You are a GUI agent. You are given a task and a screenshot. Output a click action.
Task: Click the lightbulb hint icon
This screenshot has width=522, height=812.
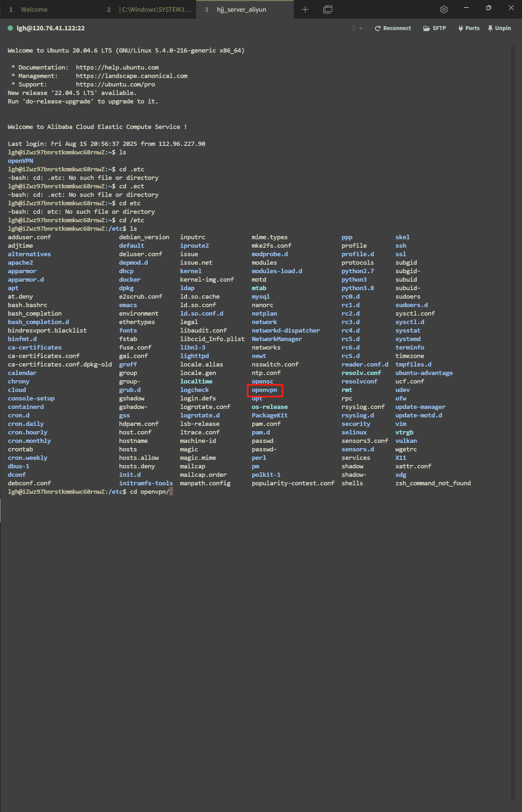(x=354, y=28)
